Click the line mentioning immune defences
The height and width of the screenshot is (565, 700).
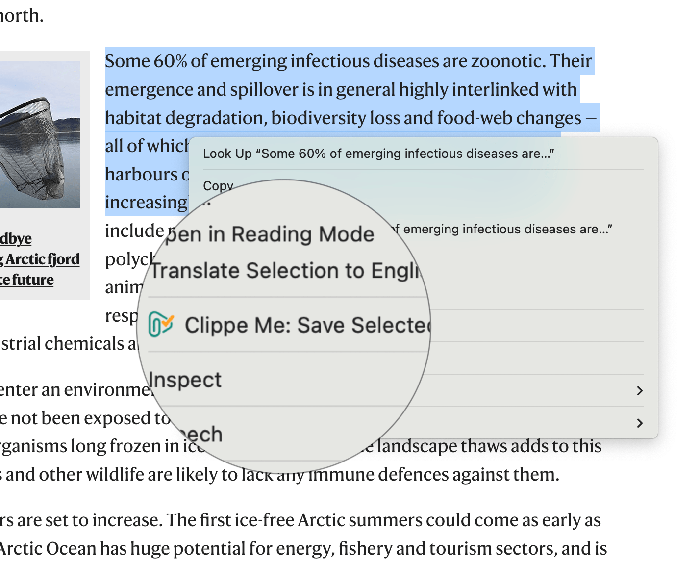[x=280, y=474]
